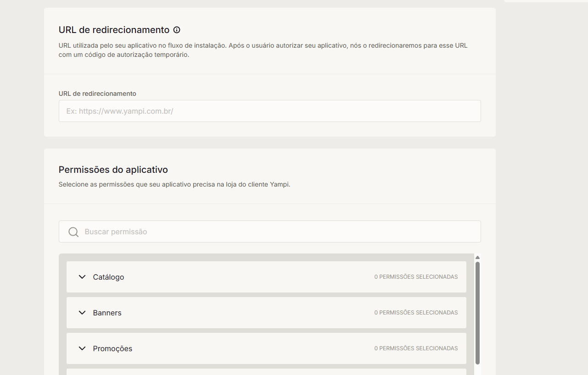The image size is (588, 375).
Task: Click the info icon beside URL de redirecionamento
Action: pos(177,30)
